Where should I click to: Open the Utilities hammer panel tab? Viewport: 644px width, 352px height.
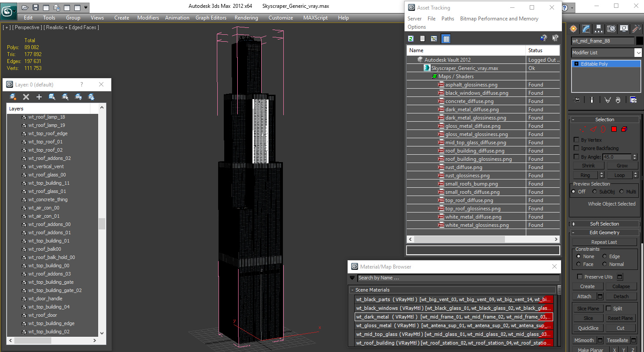pos(637,29)
